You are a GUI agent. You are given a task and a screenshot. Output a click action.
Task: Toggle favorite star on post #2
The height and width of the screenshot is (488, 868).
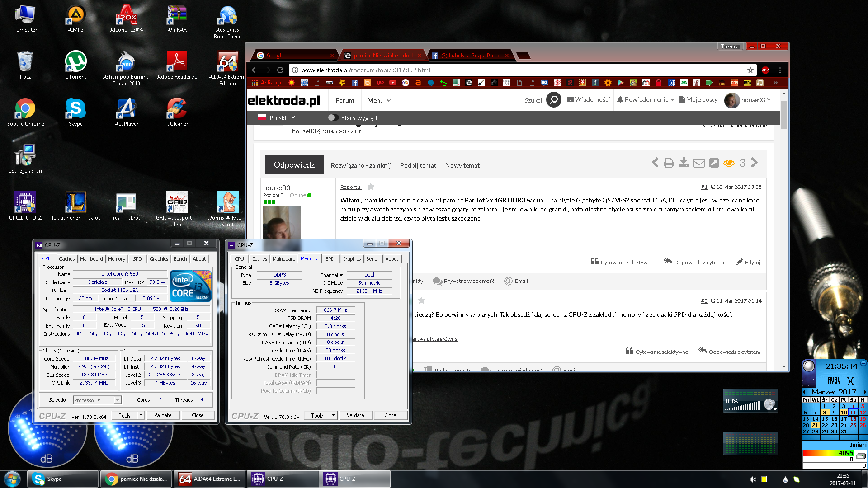(421, 301)
